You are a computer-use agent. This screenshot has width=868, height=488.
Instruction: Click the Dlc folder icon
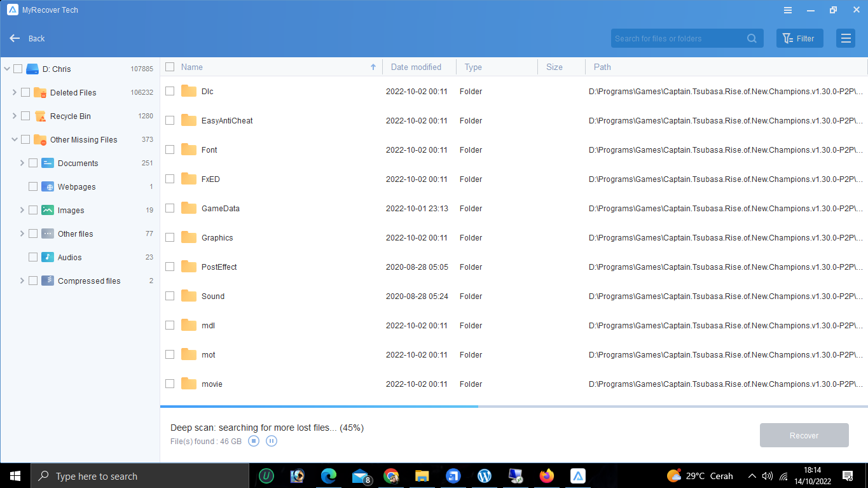(x=189, y=91)
